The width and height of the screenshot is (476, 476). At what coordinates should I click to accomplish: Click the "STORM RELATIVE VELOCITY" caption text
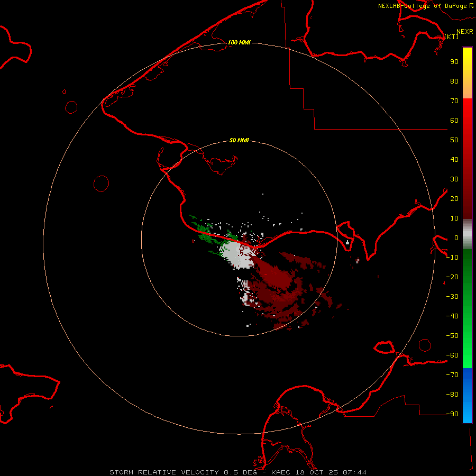click(x=164, y=472)
